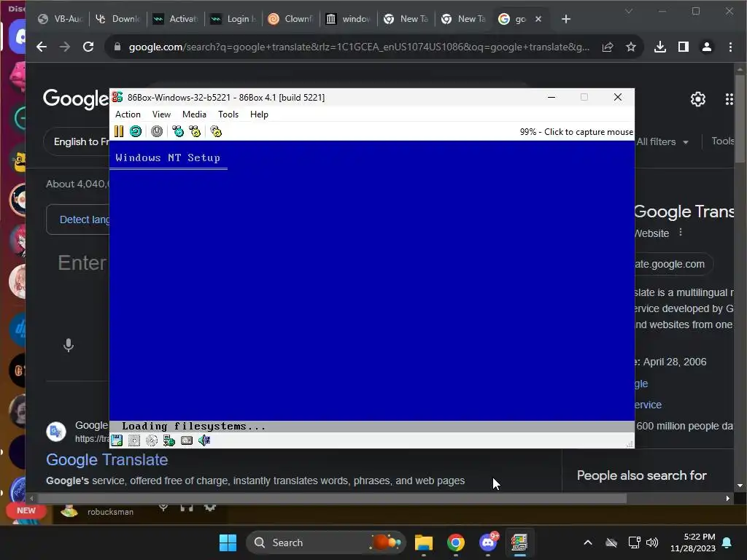The height and width of the screenshot is (560, 747).
Task: Click microphone icon in translate widget
Action: pos(69,345)
